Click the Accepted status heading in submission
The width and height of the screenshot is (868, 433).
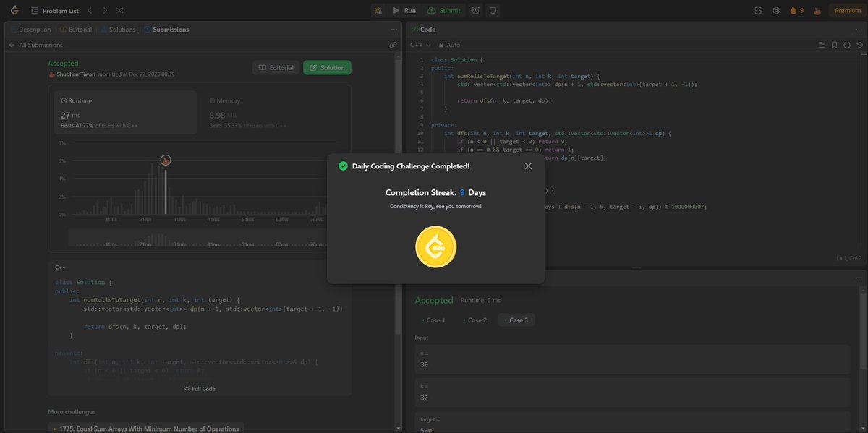[x=63, y=64]
